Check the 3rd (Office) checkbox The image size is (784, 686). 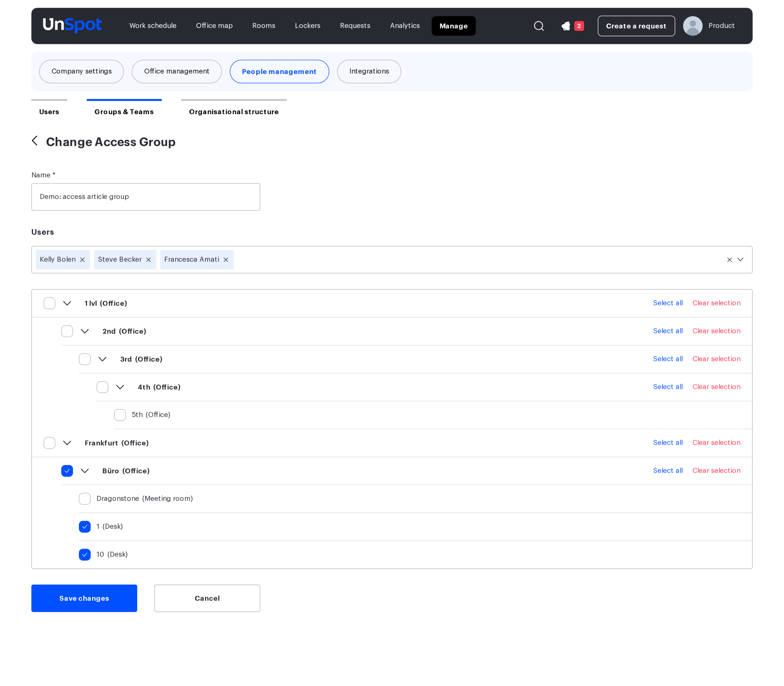click(x=85, y=359)
